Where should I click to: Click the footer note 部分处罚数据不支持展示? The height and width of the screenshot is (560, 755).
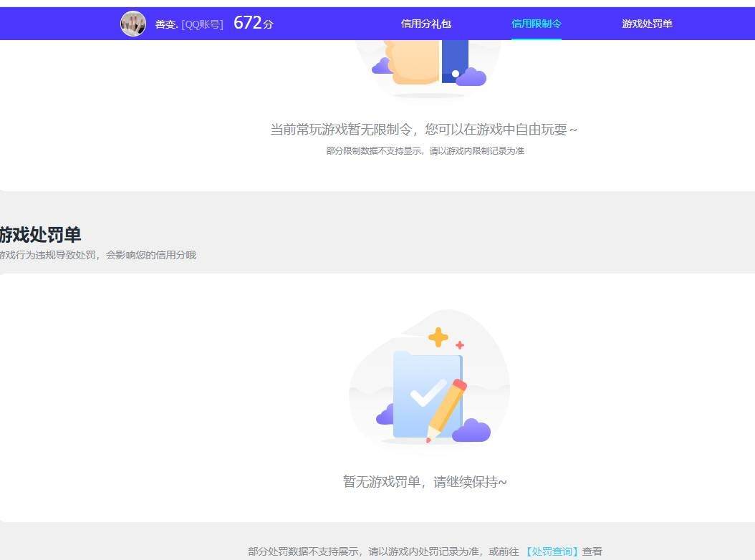tap(425, 551)
